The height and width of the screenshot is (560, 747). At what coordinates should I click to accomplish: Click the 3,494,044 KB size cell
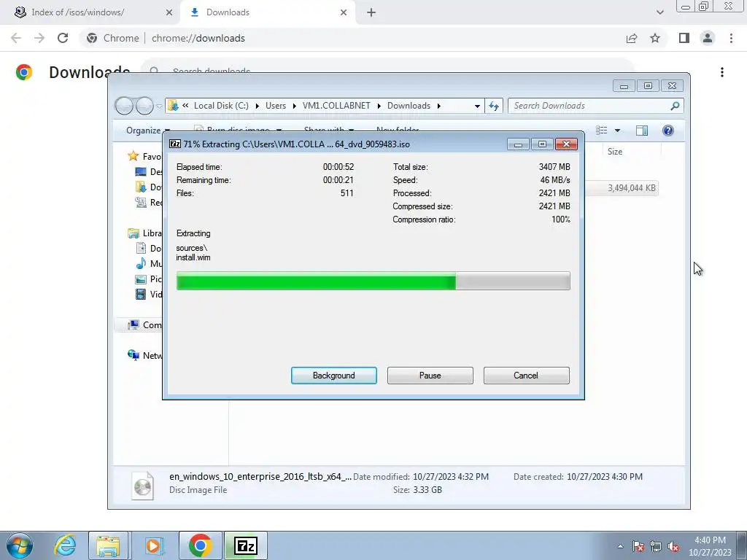(x=632, y=188)
